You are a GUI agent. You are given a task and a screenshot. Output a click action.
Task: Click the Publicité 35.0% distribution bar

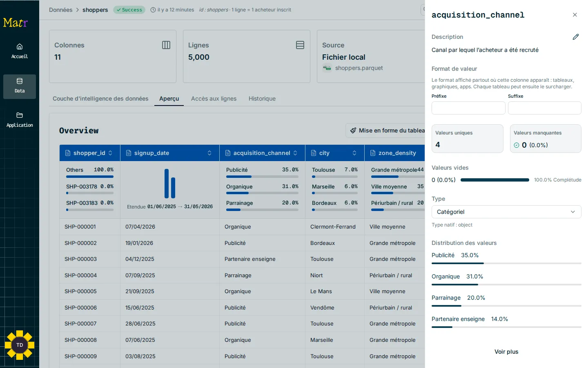click(x=506, y=263)
